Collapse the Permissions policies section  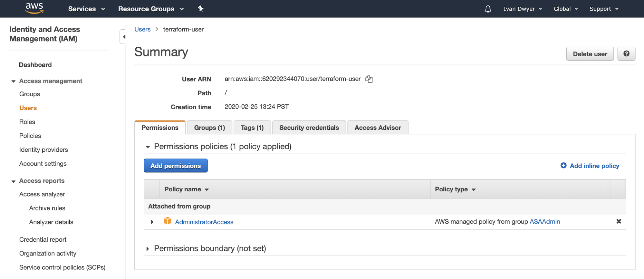pos(148,147)
